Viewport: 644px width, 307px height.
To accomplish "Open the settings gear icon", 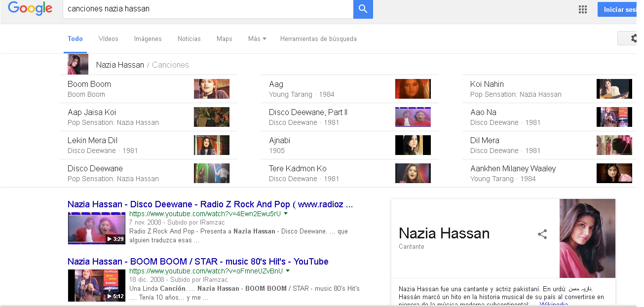I will (x=633, y=38).
